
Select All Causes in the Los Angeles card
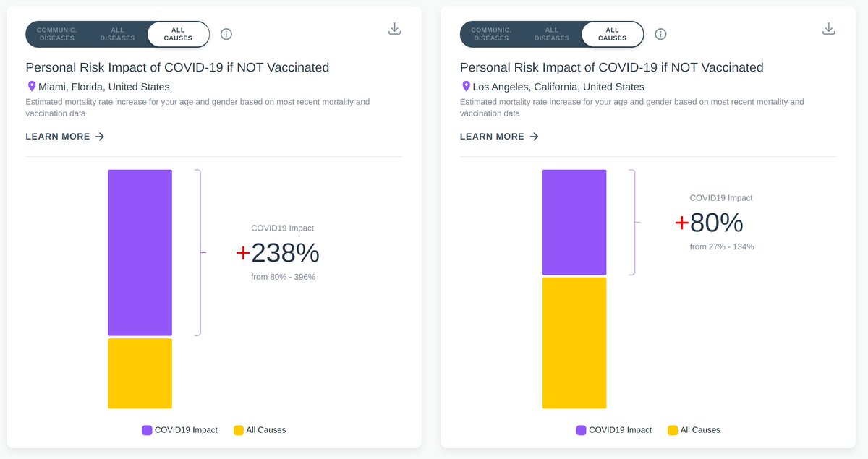tap(613, 34)
